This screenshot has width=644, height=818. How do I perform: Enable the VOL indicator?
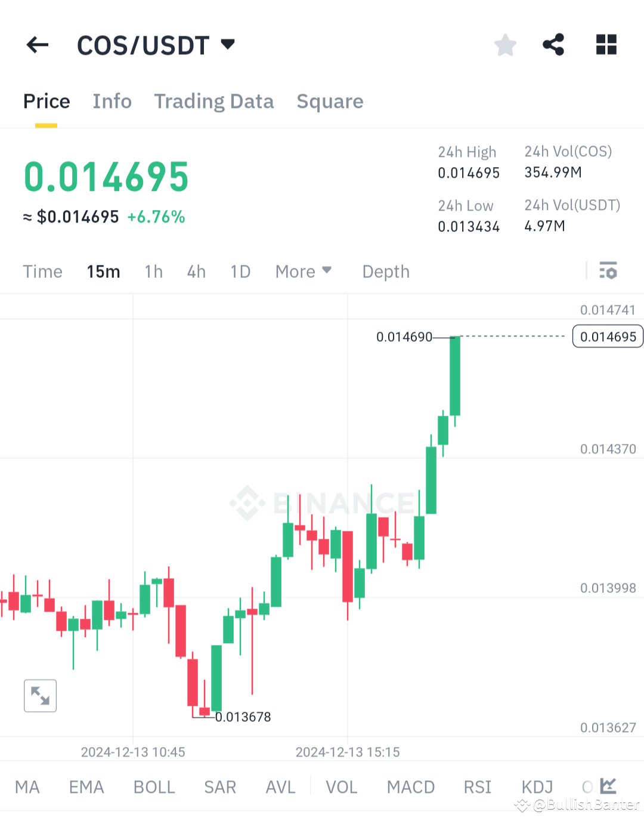click(342, 787)
